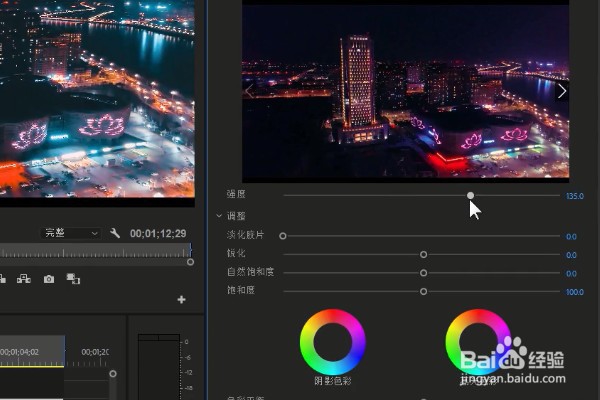Click the Look preview thumbnail image
Image resolution: width=600 pixels, height=400 pixels.
[405, 91]
